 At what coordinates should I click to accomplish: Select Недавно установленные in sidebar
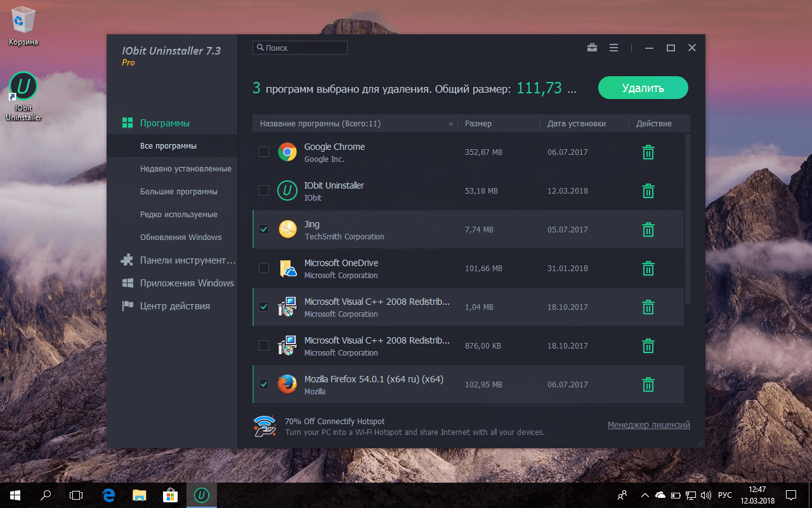click(185, 169)
